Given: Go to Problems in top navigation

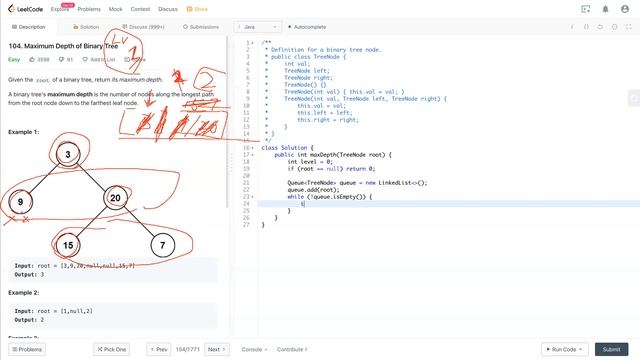Looking at the screenshot, I should tap(89, 9).
